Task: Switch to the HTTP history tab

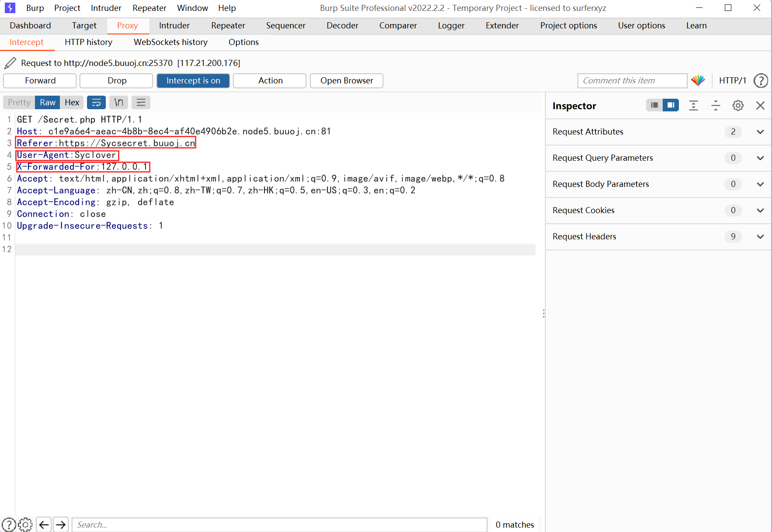Action: (89, 42)
